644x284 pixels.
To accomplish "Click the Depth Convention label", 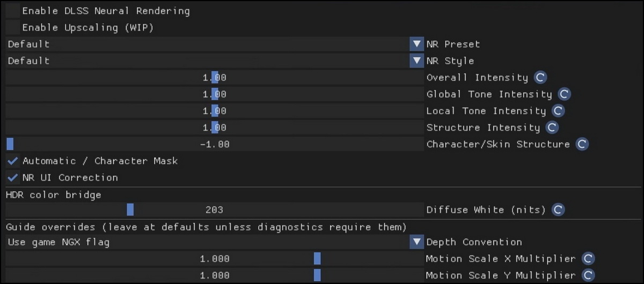I will pyautogui.click(x=474, y=242).
